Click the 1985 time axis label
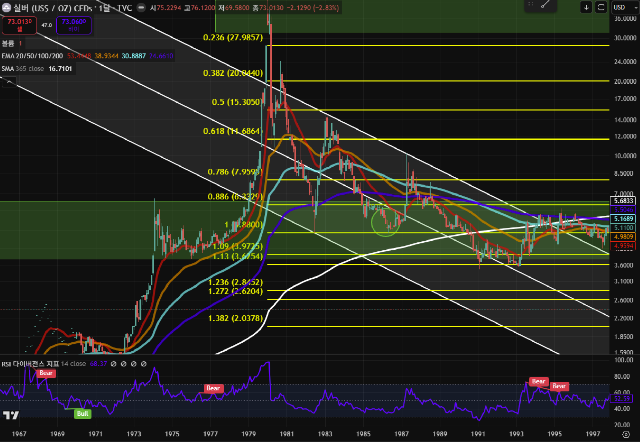 point(363,434)
